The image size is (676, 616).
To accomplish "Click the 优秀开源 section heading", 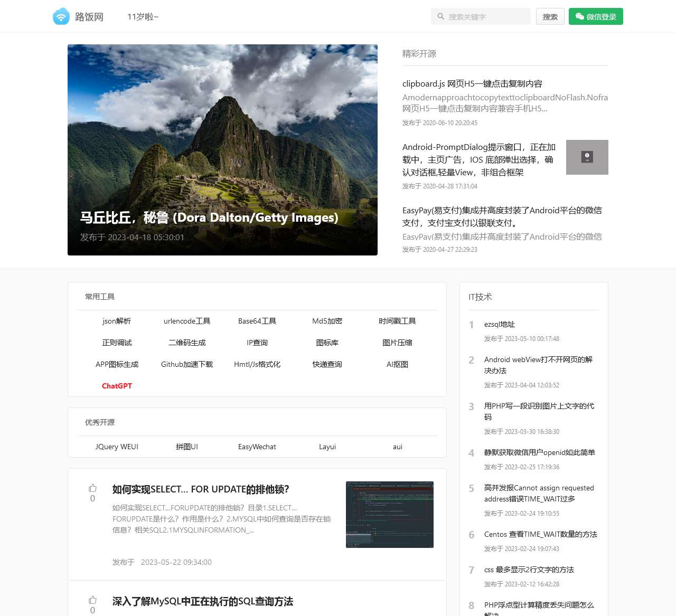I will [x=100, y=422].
